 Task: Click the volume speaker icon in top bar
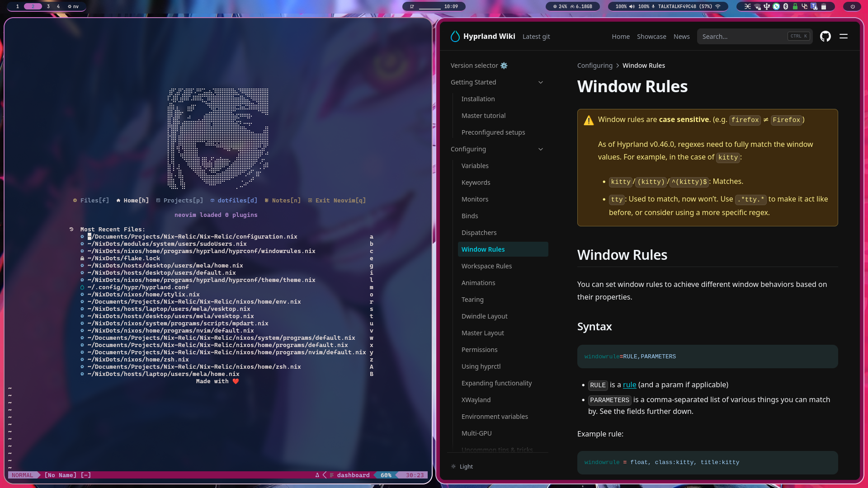632,6
